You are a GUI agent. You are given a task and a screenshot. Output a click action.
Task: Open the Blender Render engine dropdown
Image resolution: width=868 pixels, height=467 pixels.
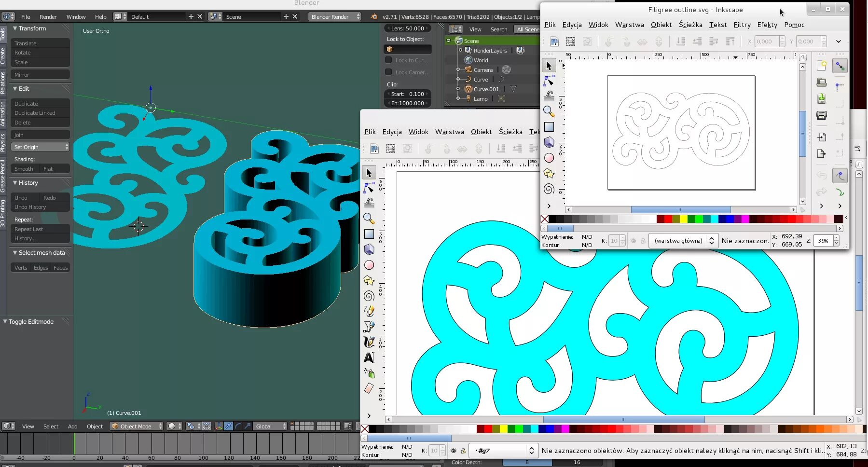[335, 16]
